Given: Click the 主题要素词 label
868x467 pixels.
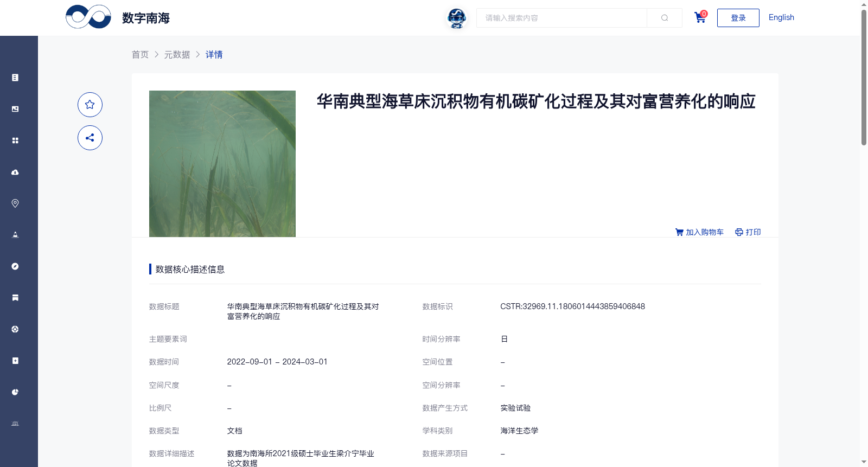Looking at the screenshot, I should [x=168, y=339].
